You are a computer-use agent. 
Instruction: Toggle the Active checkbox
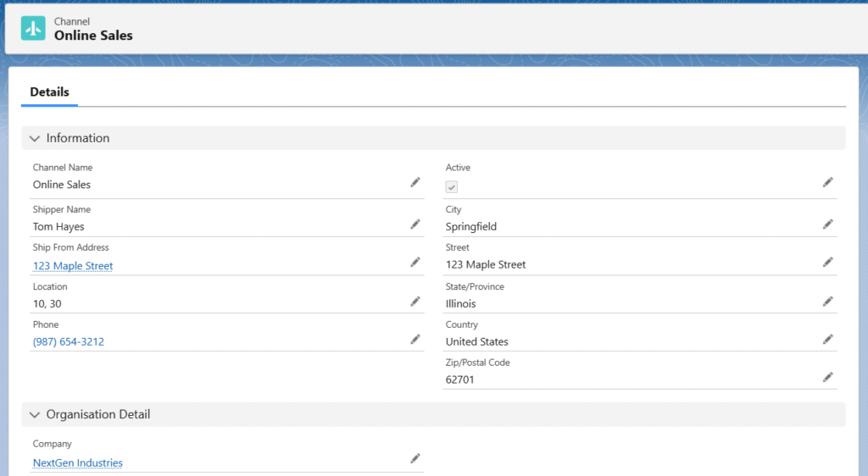452,187
